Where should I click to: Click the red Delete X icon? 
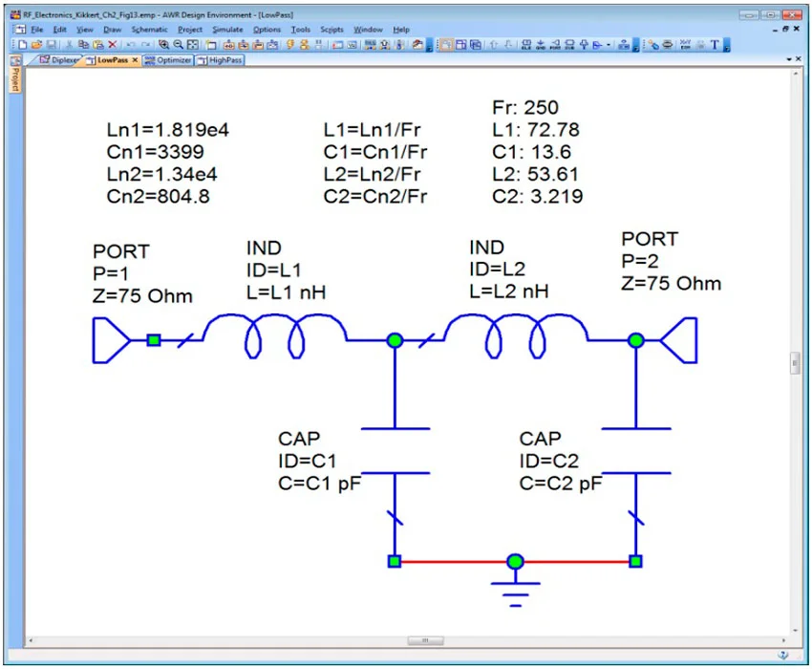click(112, 45)
